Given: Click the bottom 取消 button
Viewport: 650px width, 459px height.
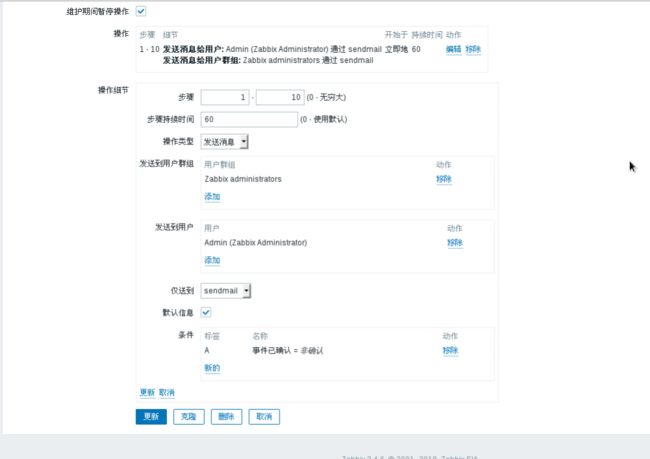Looking at the screenshot, I should coord(264,417).
